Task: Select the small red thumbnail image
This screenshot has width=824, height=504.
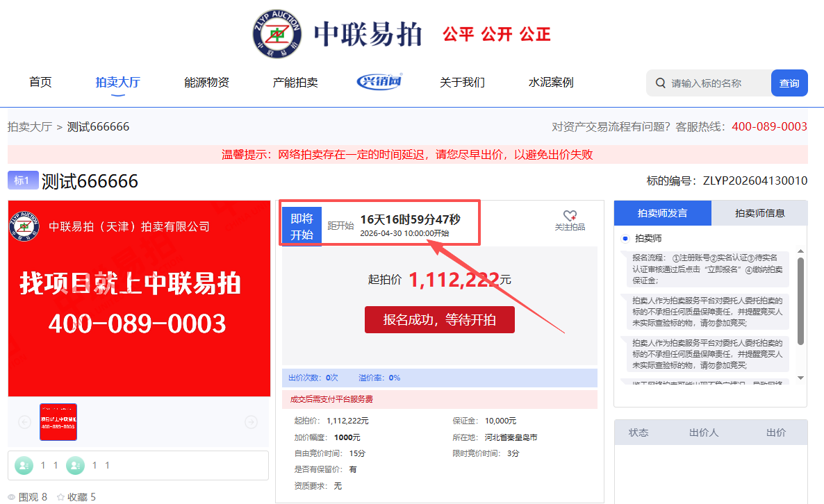Action: pos(58,422)
